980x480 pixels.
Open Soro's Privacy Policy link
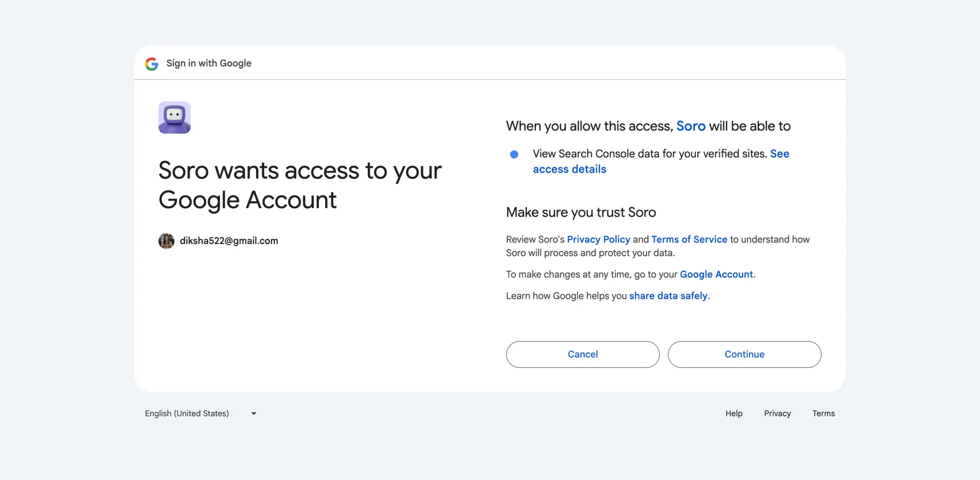point(598,239)
